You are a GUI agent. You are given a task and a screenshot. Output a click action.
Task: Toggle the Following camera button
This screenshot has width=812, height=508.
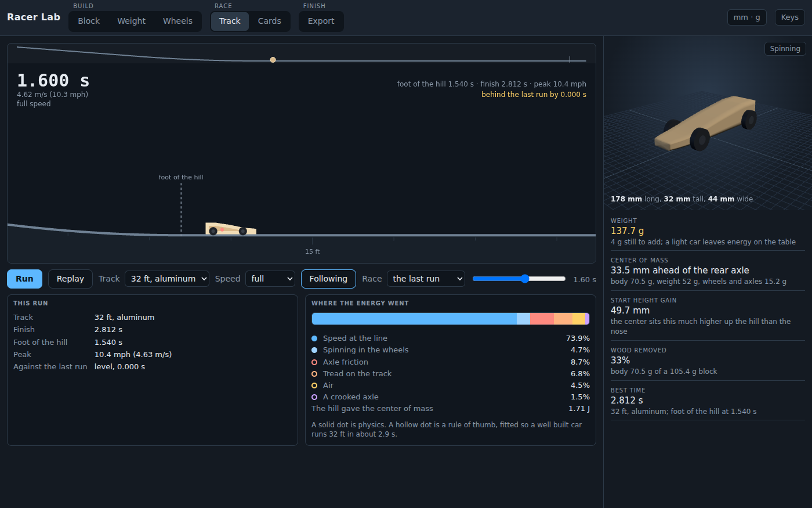click(328, 279)
